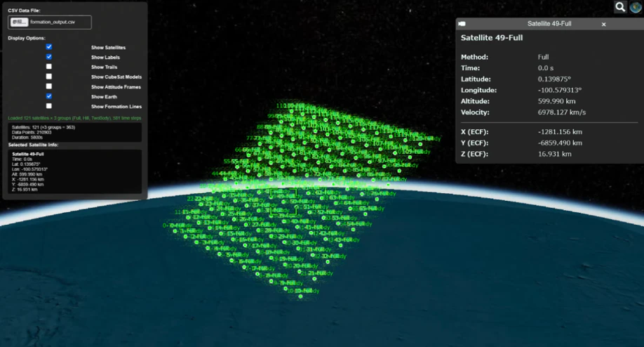Click the camera track icon in Satellite 49-Full panel
Viewport: 644px width, 347px height.
point(462,24)
